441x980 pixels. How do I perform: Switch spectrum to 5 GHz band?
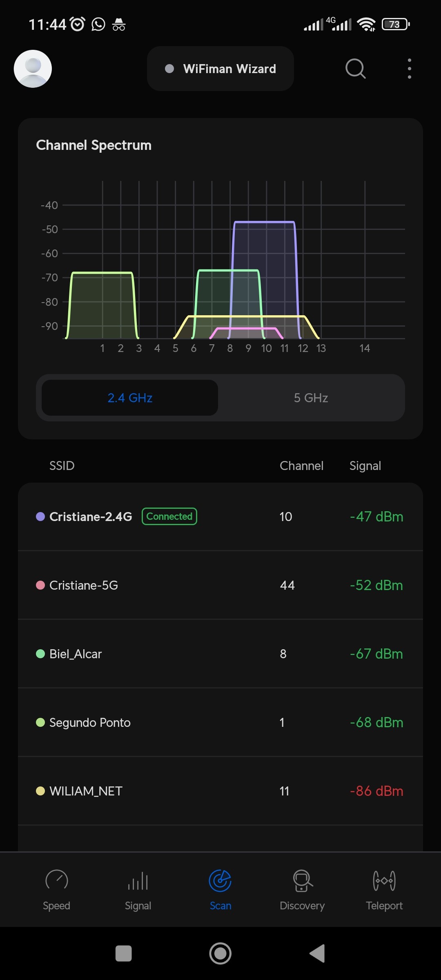click(x=311, y=398)
